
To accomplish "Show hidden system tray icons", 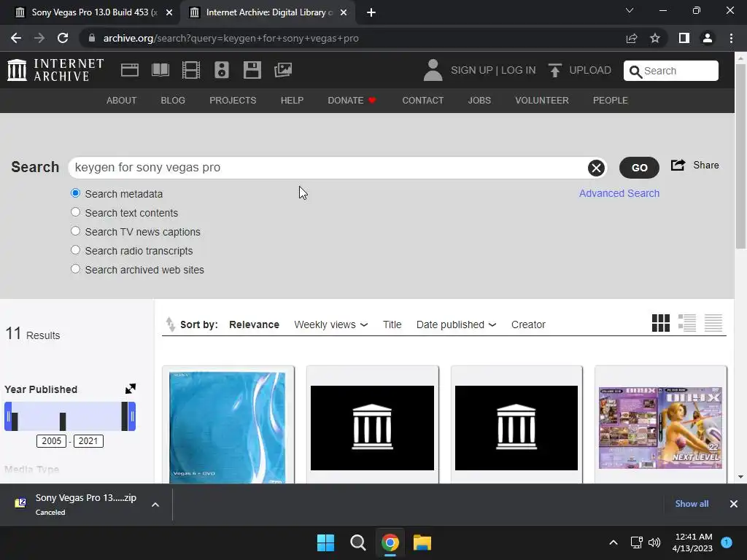I will pyautogui.click(x=614, y=542).
